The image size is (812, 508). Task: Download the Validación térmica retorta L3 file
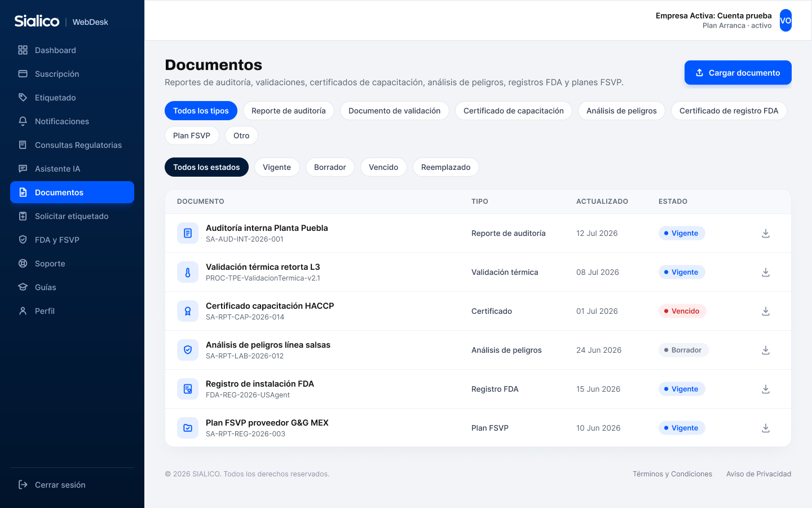766,272
